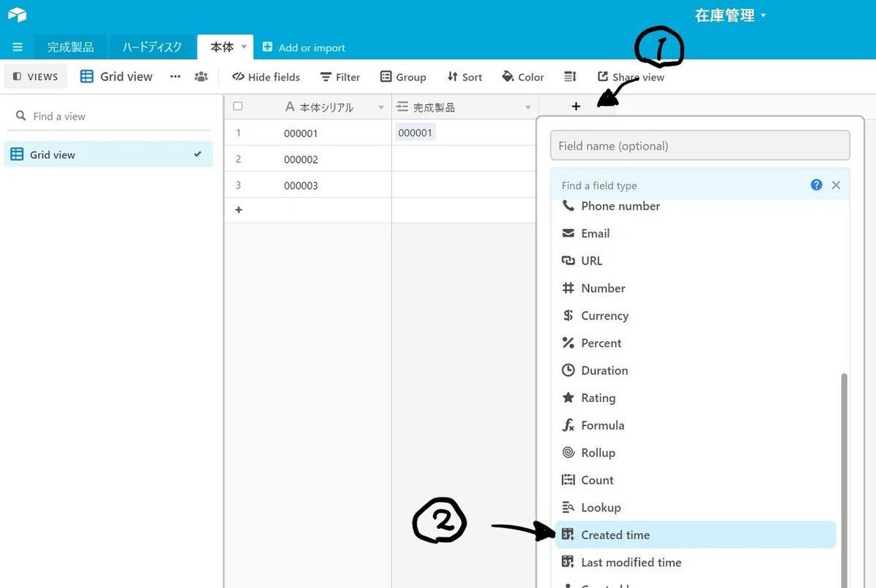Open 本体シリアル column header dropdown

381,108
